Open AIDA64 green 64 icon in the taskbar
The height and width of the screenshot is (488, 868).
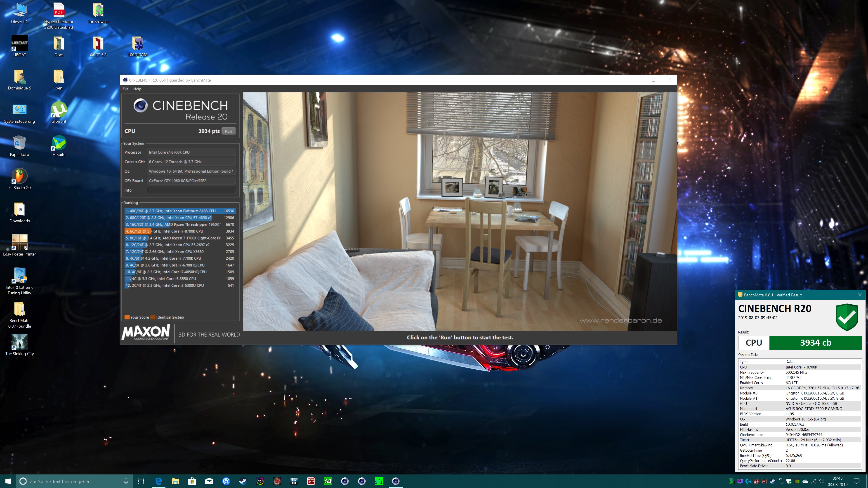(328, 481)
